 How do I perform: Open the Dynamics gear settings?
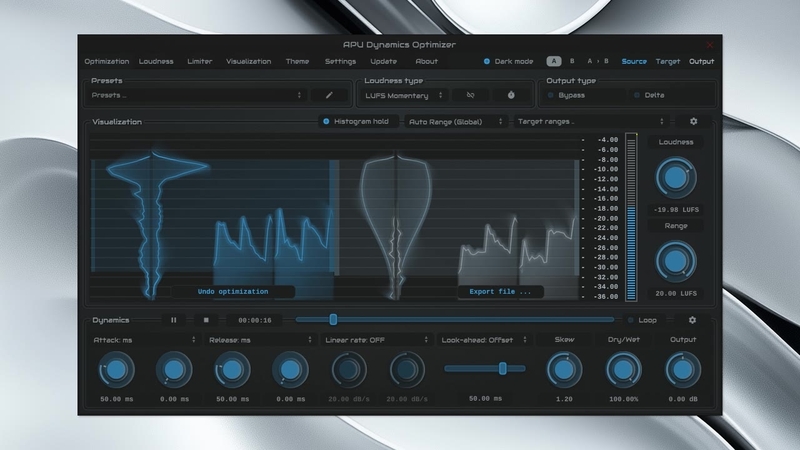pos(692,320)
